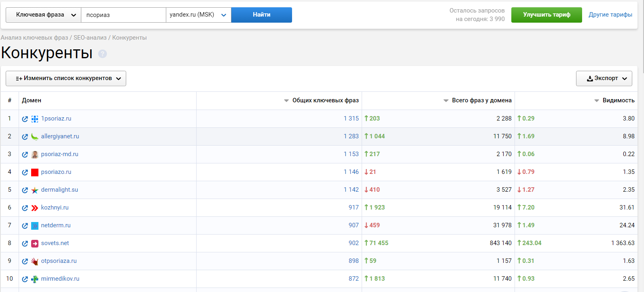Open the psoriazo.ru domain link
The width and height of the screenshot is (644, 292).
coord(56,172)
